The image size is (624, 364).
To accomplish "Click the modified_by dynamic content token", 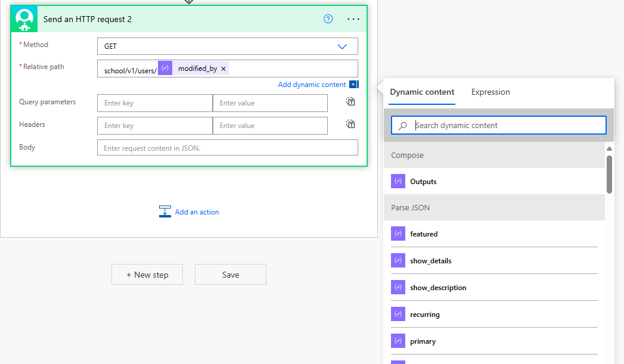I will [193, 69].
